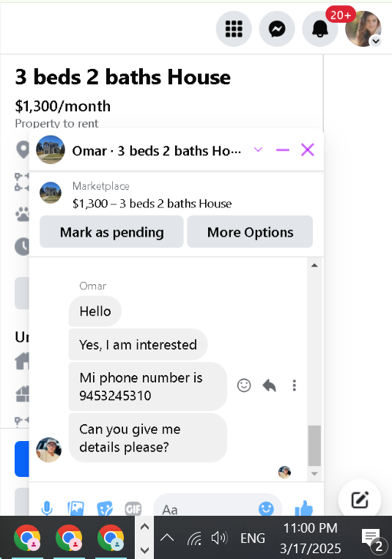Open account menu from profile picture
The image size is (392, 559).
point(363,29)
